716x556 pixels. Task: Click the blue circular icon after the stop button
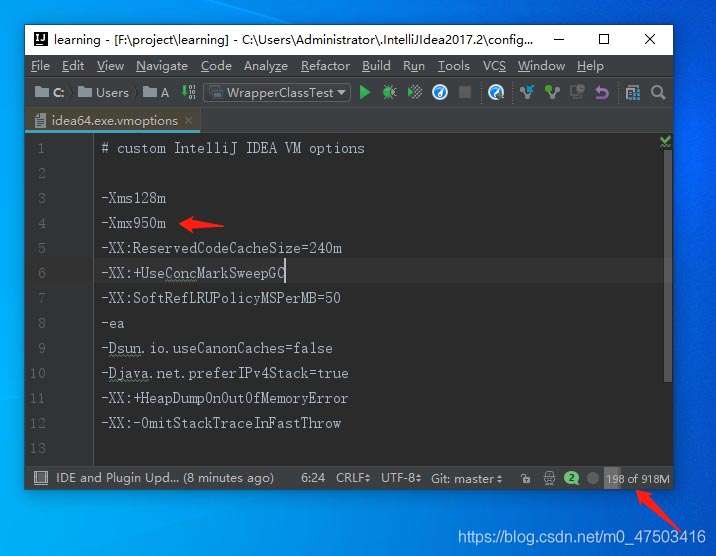496,93
